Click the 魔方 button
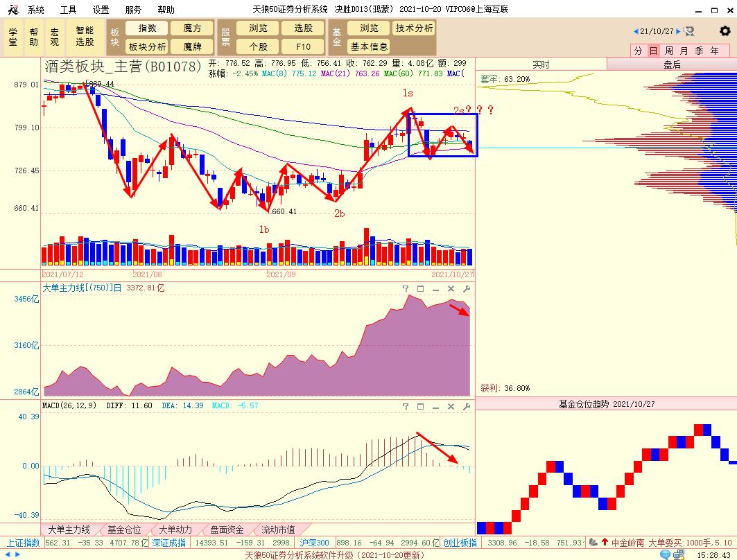This screenshot has height=560, width=737. [192, 28]
